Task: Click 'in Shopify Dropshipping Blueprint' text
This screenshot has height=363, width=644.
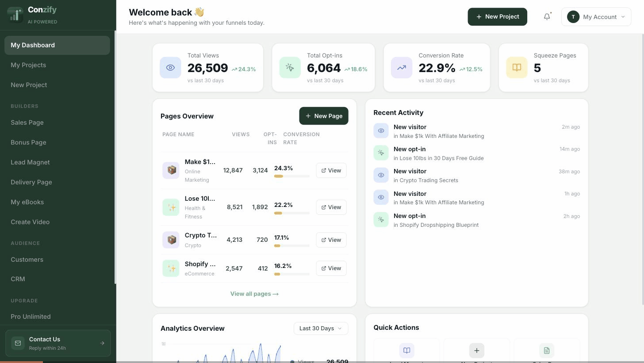Action: (x=436, y=225)
